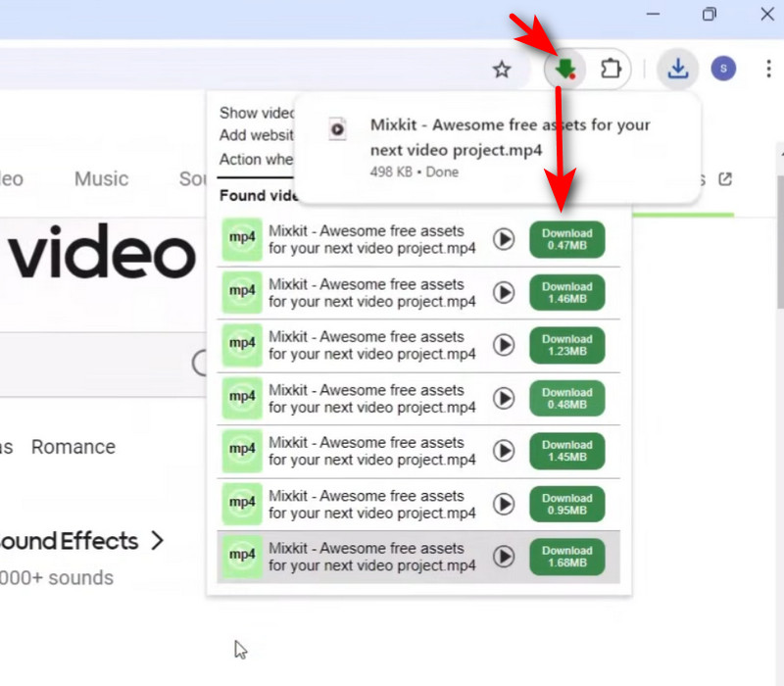Download the 1.46MB video

[x=567, y=292]
